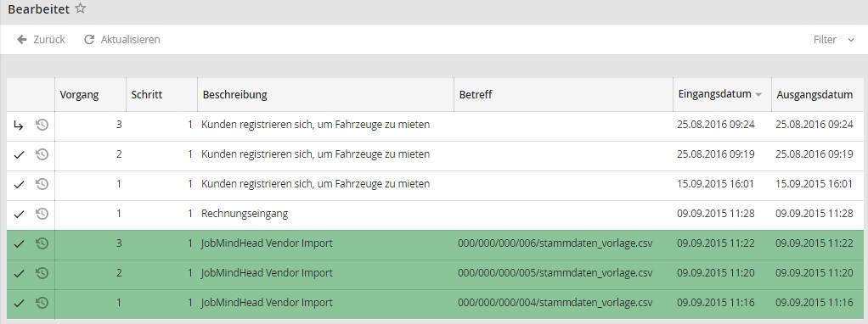Image resolution: width=868 pixels, height=324 pixels.
Task: Select JobMindHead Vendor Import in 11:22 row
Action: pyautogui.click(x=267, y=243)
